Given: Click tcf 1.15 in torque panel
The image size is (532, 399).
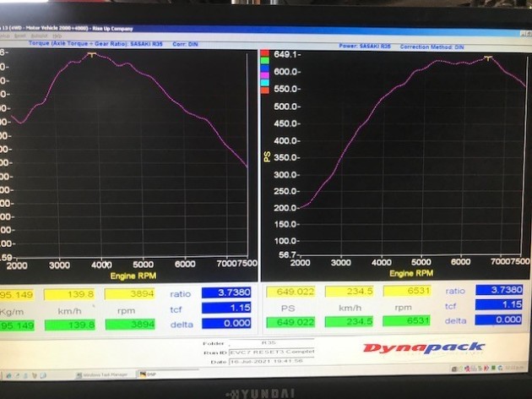Looking at the screenshot, I should point(226,308).
